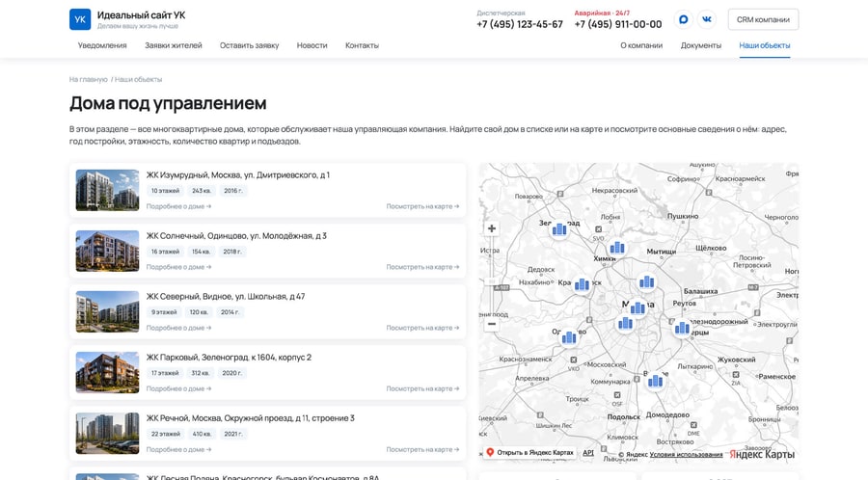Show ЖК Северный on the map
The height and width of the screenshot is (480, 868).
coord(422,328)
